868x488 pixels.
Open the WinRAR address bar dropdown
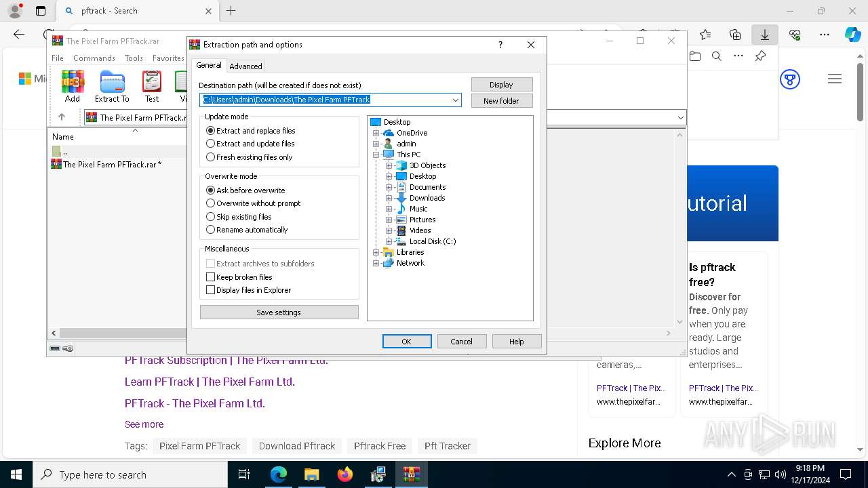(680, 117)
